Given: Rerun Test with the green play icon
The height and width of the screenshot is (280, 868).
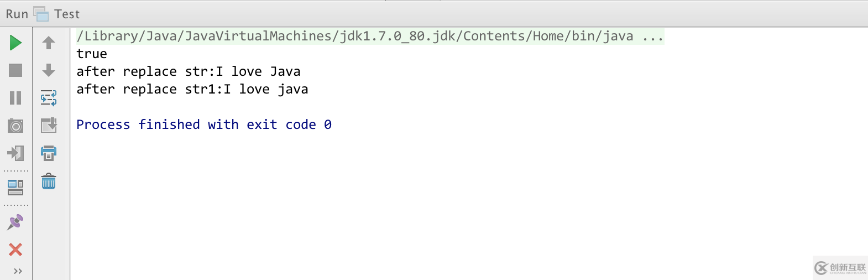Looking at the screenshot, I should (15, 43).
